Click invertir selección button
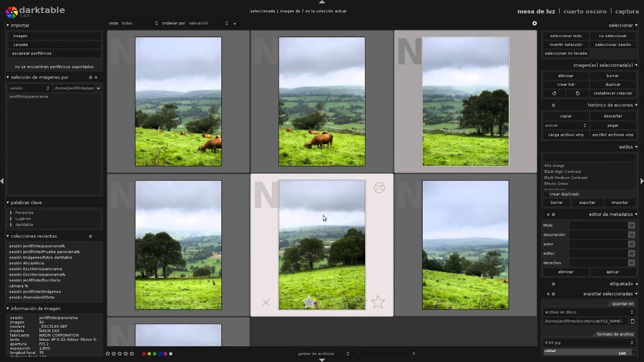The width and height of the screenshot is (644, 362). coord(566,44)
